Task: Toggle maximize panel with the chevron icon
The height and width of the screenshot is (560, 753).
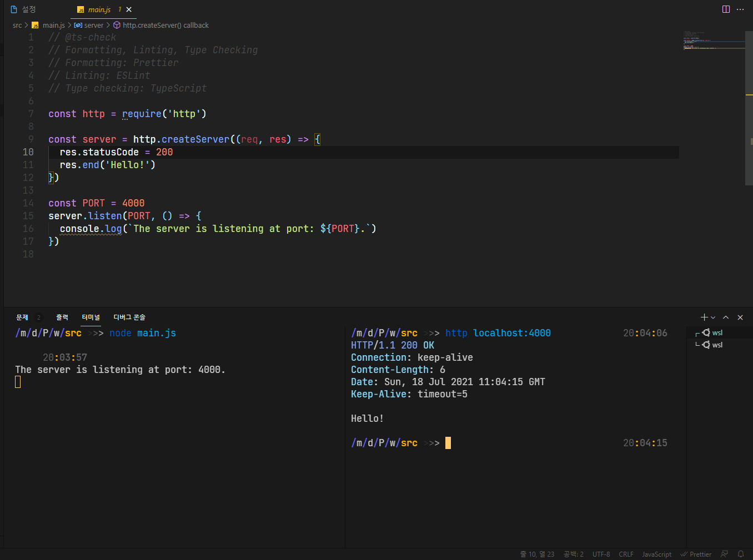Action: 726,317
